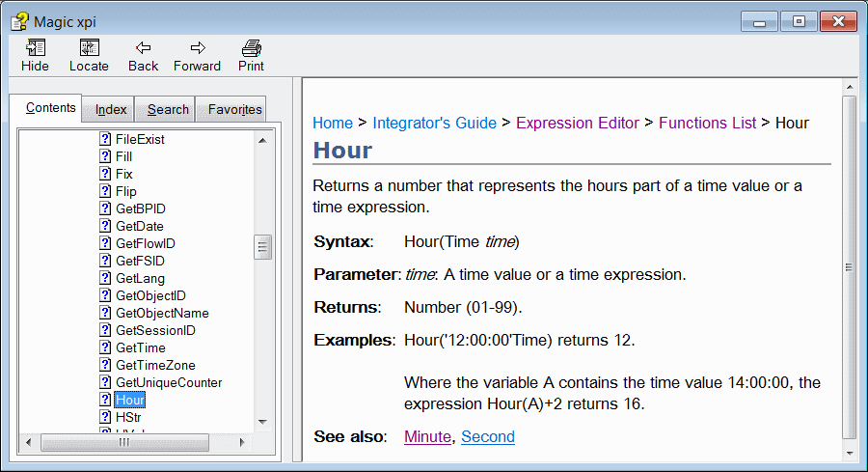This screenshot has width=868, height=472.
Task: Click the topic icon next to GetFSID
Action: (105, 261)
